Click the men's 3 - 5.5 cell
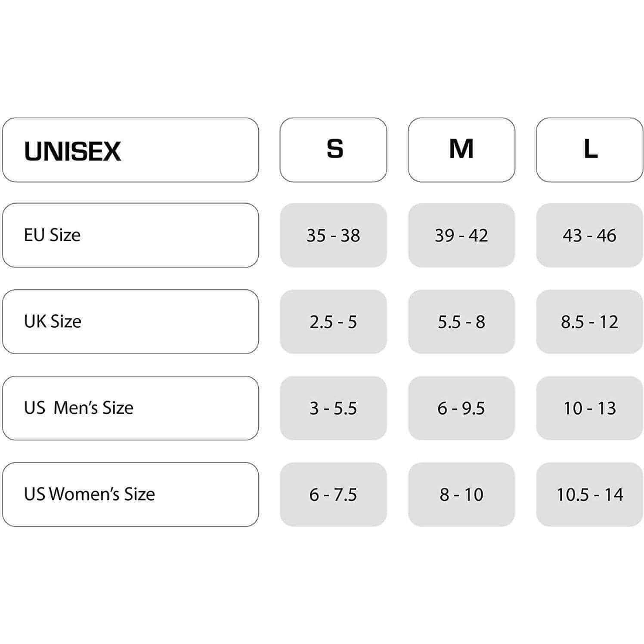The image size is (644, 644). point(333,408)
